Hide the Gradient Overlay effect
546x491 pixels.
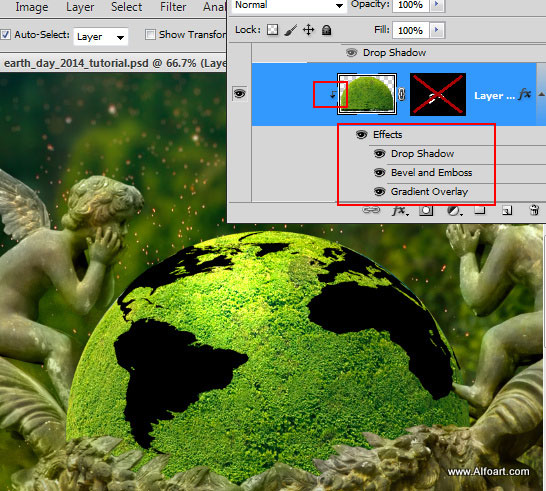[379, 192]
